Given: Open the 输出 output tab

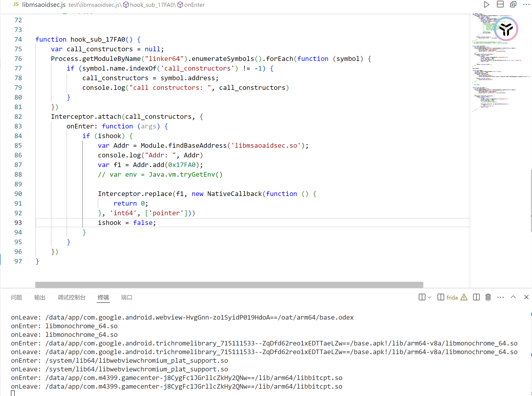Looking at the screenshot, I should pyautogui.click(x=40, y=297).
